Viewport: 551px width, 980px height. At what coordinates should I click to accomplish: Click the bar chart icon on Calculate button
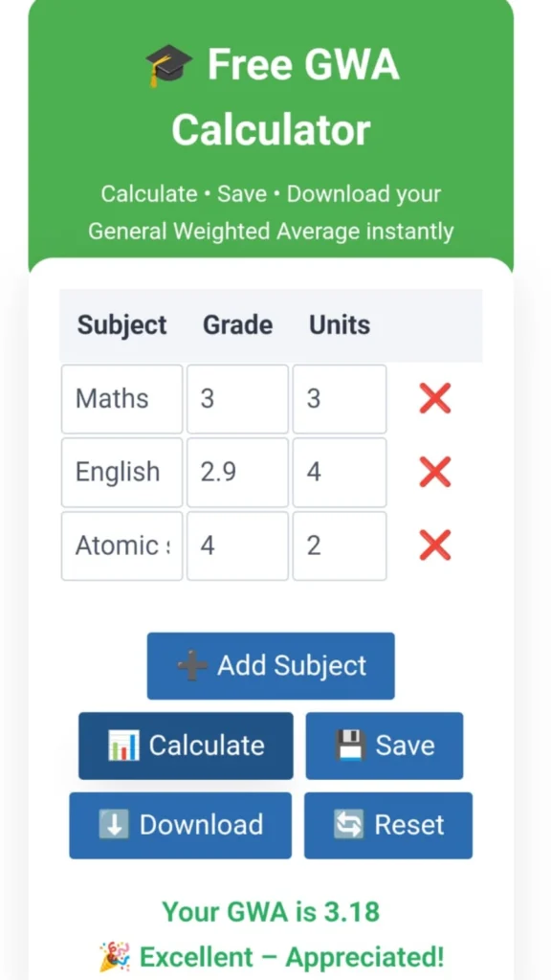122,746
